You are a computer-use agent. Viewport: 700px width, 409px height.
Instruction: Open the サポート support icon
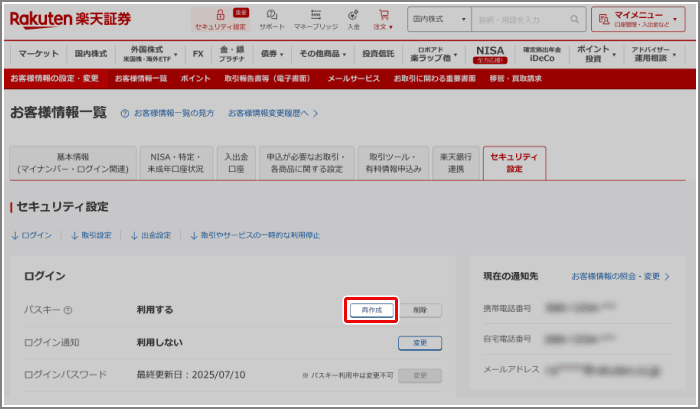[272, 18]
